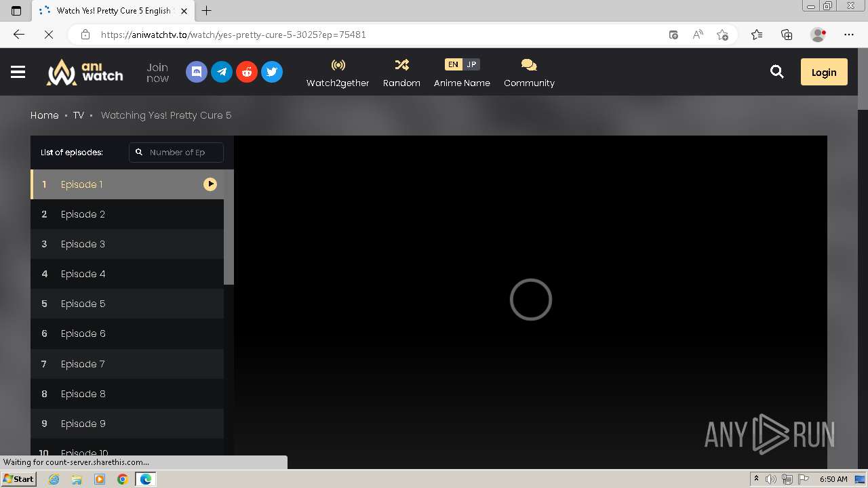Viewport: 868px width, 488px height.
Task: Go to Home breadcrumb link
Action: (x=45, y=115)
